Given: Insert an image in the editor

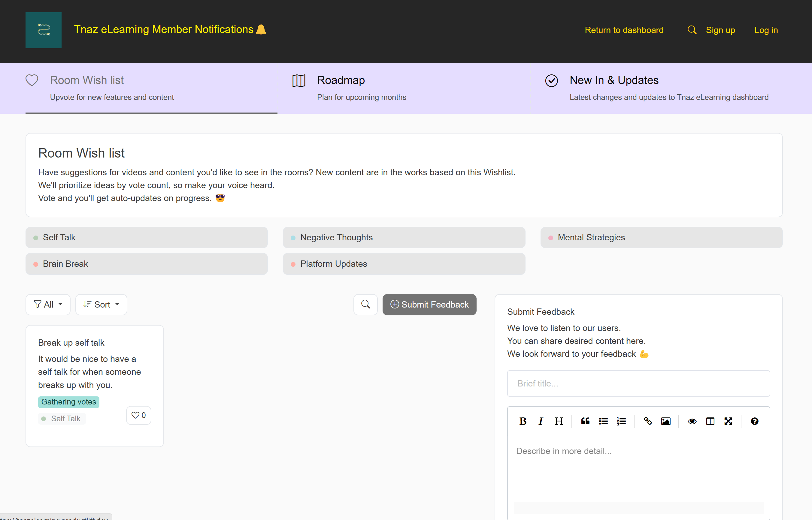Looking at the screenshot, I should pyautogui.click(x=666, y=421).
